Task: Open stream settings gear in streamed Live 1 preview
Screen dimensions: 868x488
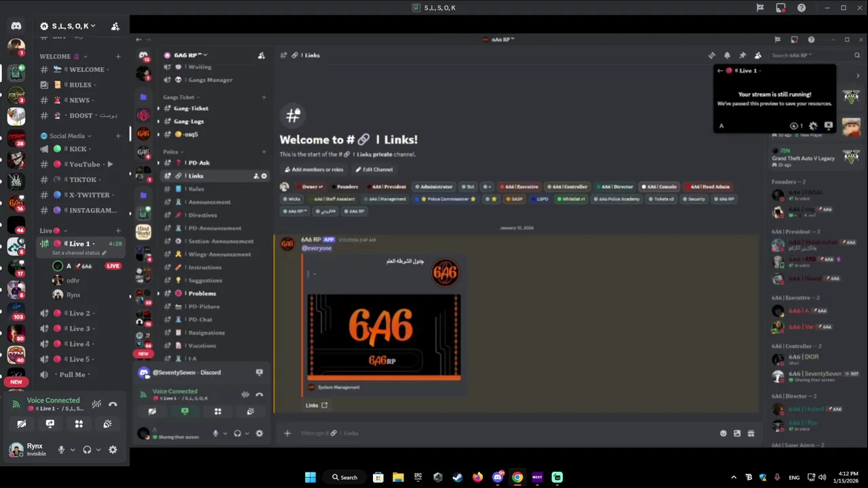Action: pos(813,125)
